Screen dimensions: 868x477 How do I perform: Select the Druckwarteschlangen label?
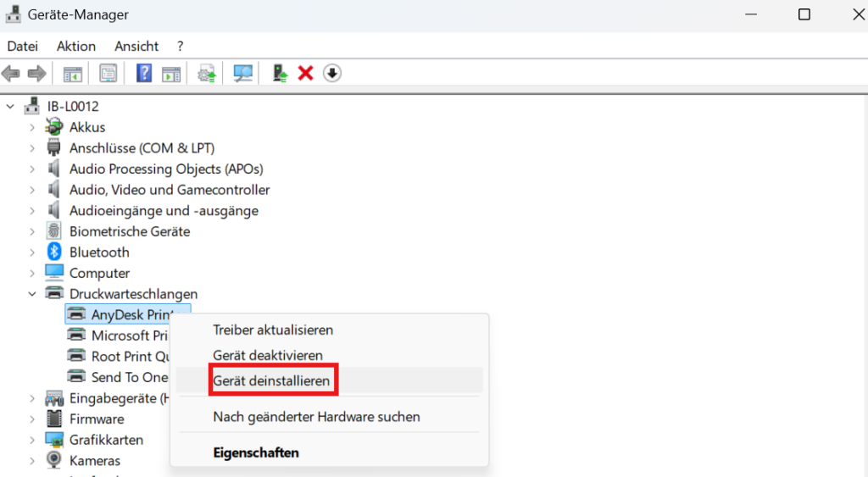(133, 294)
